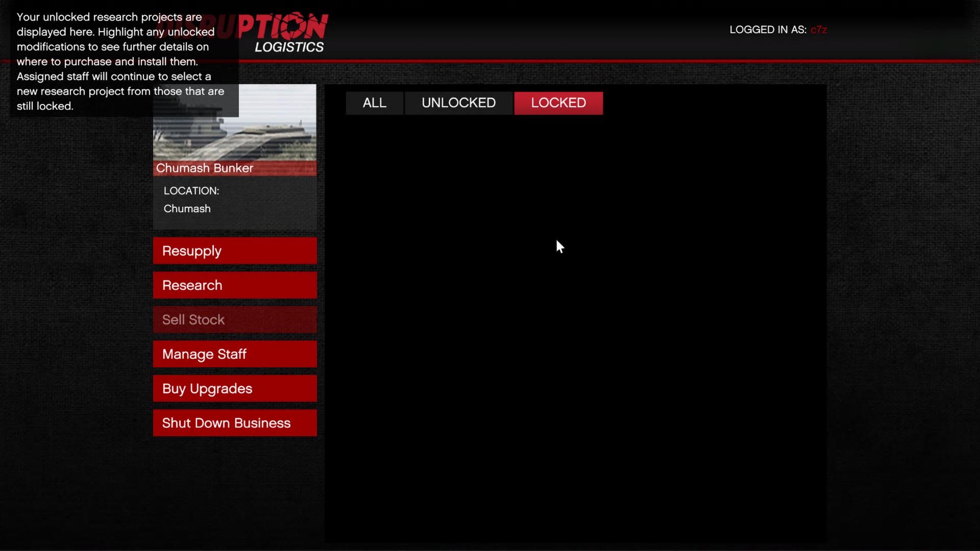Click the greyed-out Sell Stock button
The width and height of the screenshot is (980, 551).
click(x=235, y=320)
